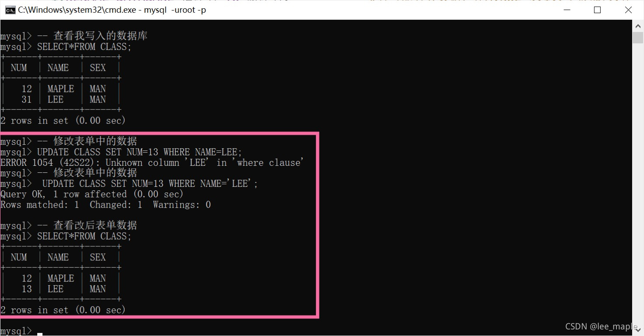The width and height of the screenshot is (644, 336).
Task: Click the failed UPDATE command without quotes
Action: [x=140, y=152]
